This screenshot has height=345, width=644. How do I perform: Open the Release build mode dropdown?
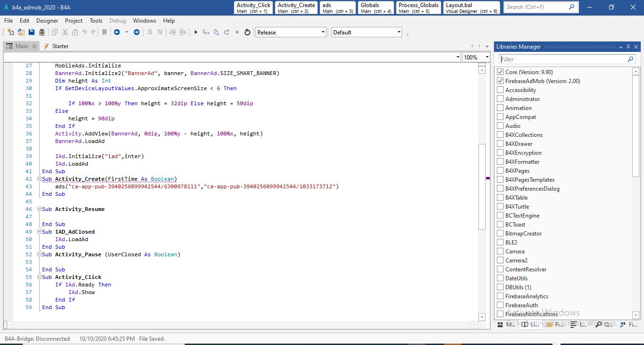pyautogui.click(x=291, y=32)
